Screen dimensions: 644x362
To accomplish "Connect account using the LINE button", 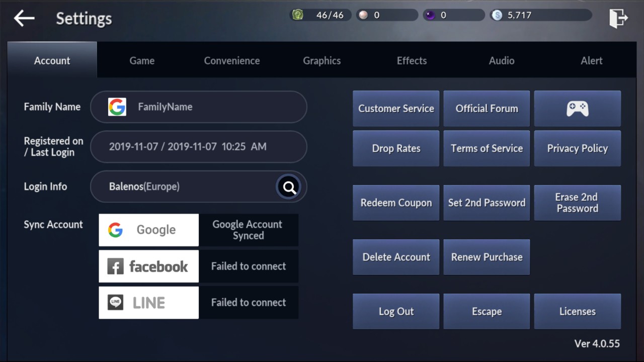I will 149,303.
